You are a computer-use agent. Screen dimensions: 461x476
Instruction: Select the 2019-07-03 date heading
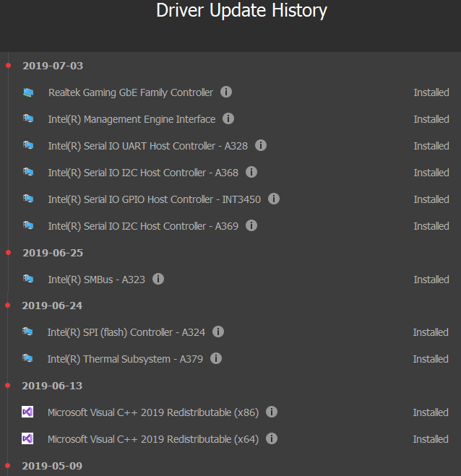tap(53, 66)
